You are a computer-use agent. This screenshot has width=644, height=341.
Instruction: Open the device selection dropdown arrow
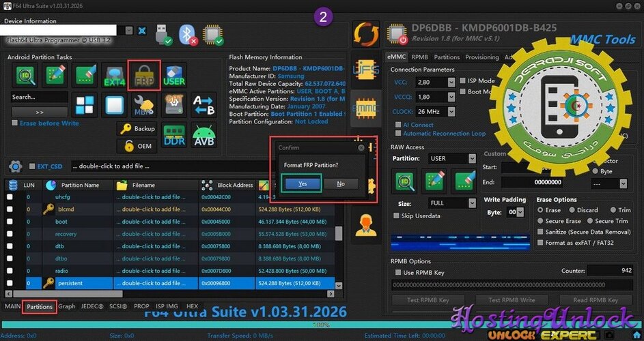pos(129,31)
